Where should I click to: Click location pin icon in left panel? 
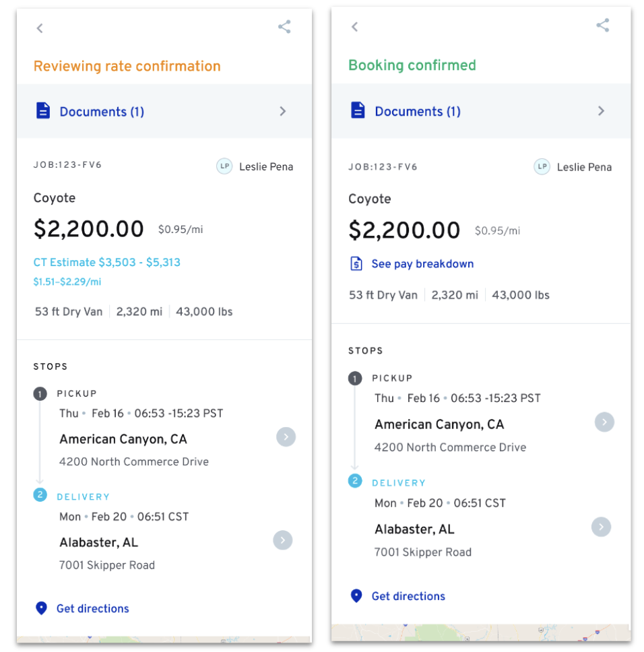click(x=41, y=608)
